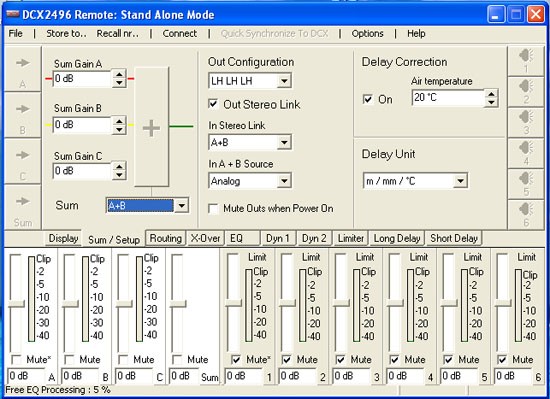Decrease Sum Gain B with down arrow

pos(119,129)
